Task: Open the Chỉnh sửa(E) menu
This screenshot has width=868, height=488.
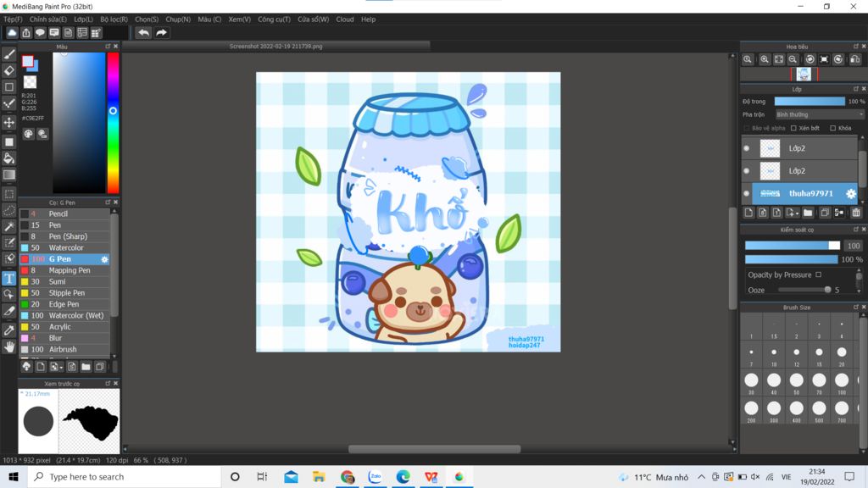Action: coord(48,19)
